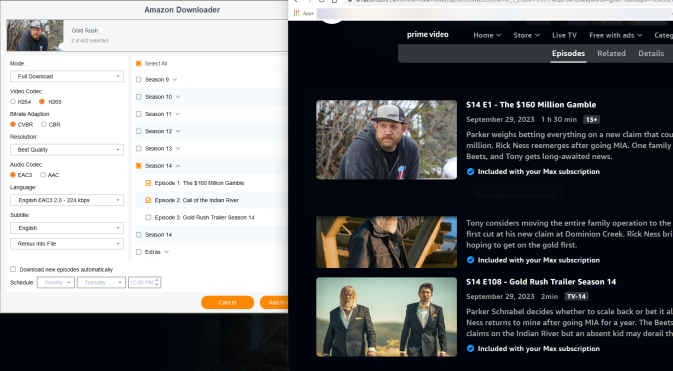This screenshot has height=371, width=673.
Task: Click blue checkmark icon under S14 E108 description
Action: tap(470, 349)
